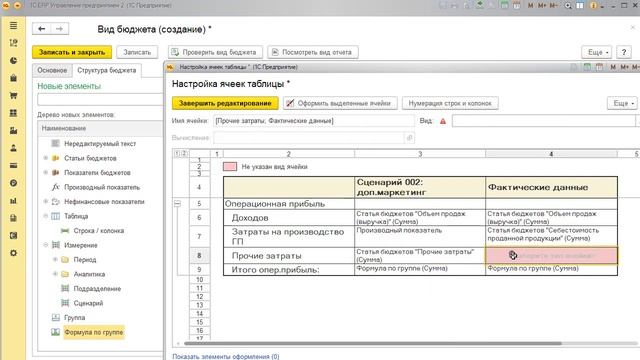The width and height of the screenshot is (640, 360).
Task: Open the settings gear sidebar section
Action: 13,253
